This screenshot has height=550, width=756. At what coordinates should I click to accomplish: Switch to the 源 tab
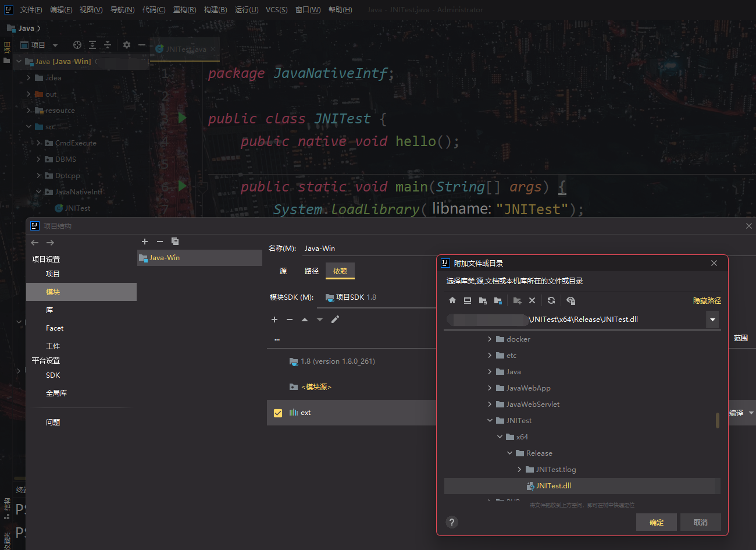point(283,271)
